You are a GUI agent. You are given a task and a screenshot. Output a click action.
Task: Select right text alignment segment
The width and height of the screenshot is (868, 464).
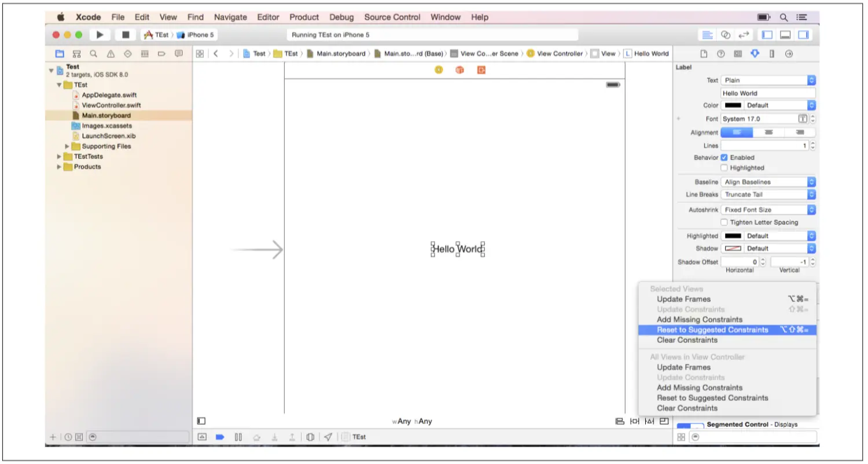(x=800, y=133)
